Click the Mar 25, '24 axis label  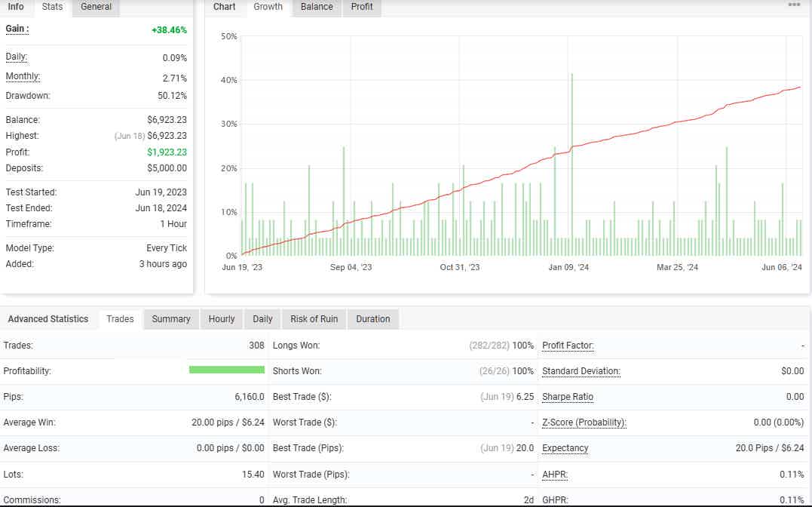[x=677, y=268]
